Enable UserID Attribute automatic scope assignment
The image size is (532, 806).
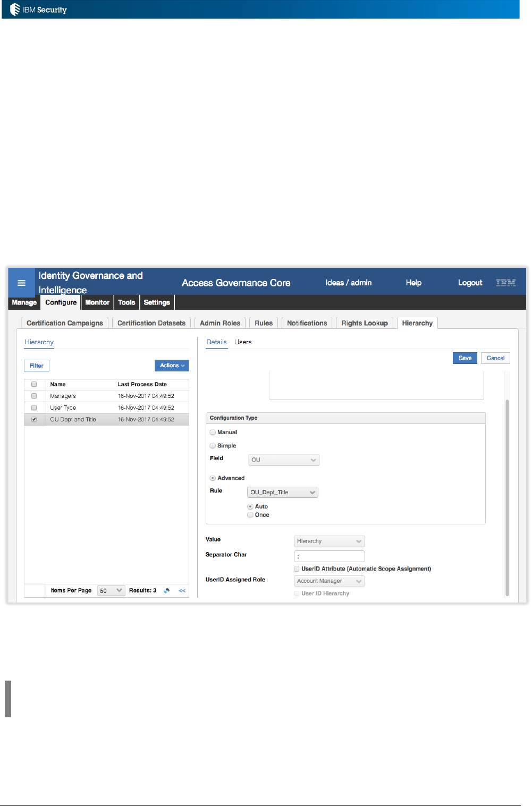click(297, 569)
